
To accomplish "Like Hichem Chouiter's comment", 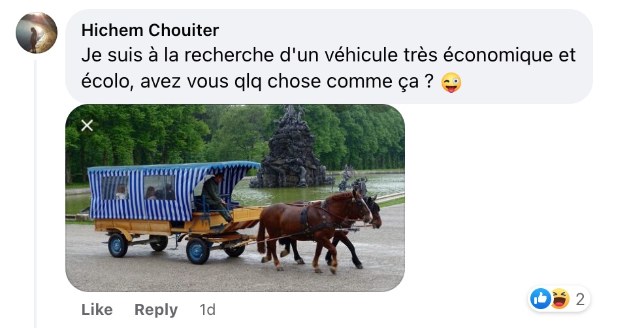I will (x=97, y=310).
